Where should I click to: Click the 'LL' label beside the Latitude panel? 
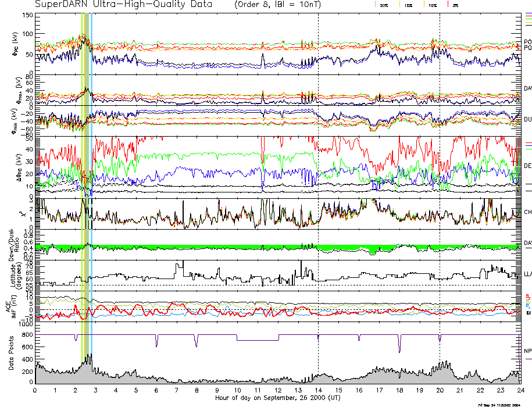528,274
